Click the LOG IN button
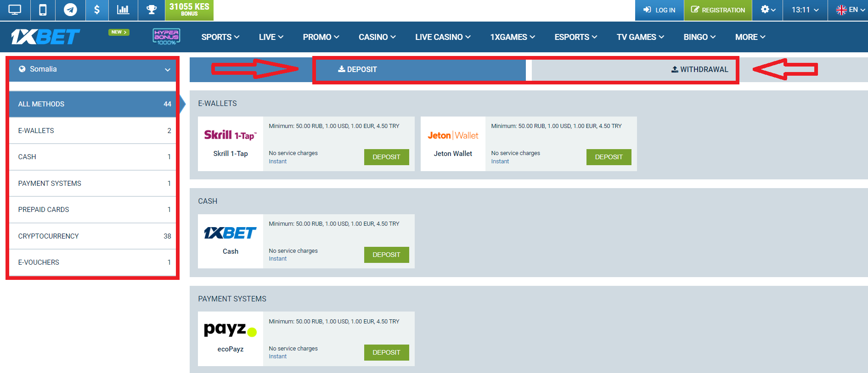 (x=659, y=10)
